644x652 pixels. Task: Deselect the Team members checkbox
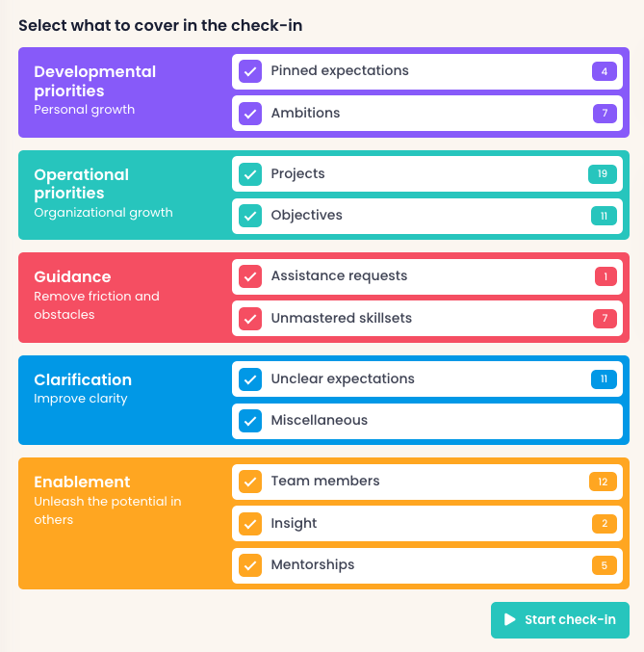point(250,482)
